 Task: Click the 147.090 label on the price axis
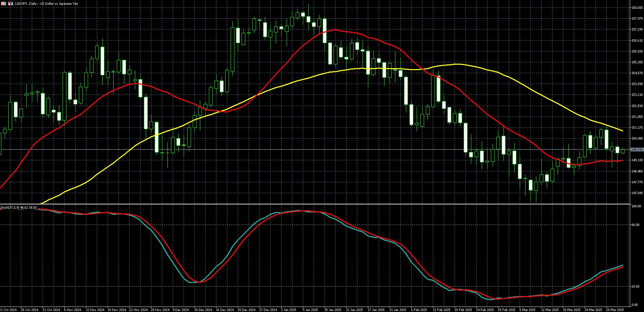pos(637,193)
